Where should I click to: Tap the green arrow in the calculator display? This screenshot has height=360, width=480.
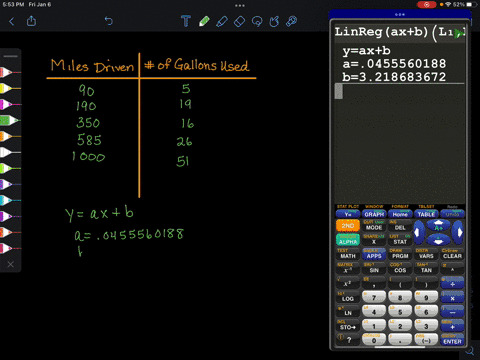point(460,33)
